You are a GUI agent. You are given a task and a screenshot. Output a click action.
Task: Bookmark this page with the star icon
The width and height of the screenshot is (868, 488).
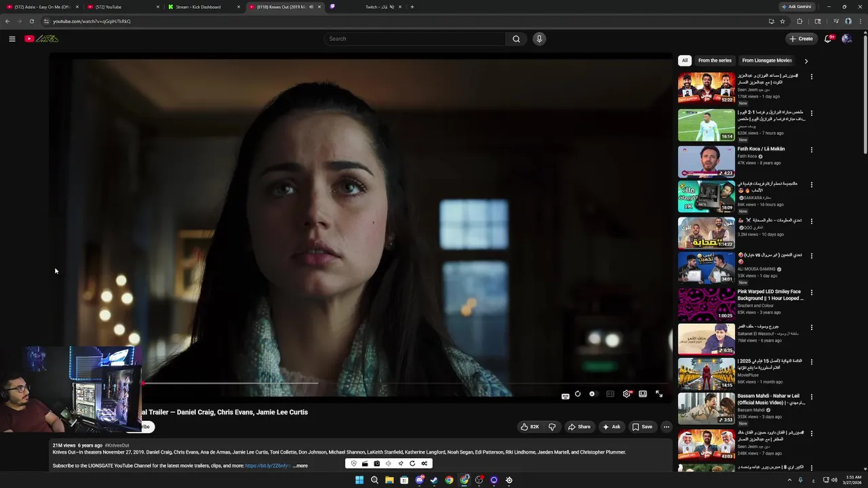pos(783,21)
